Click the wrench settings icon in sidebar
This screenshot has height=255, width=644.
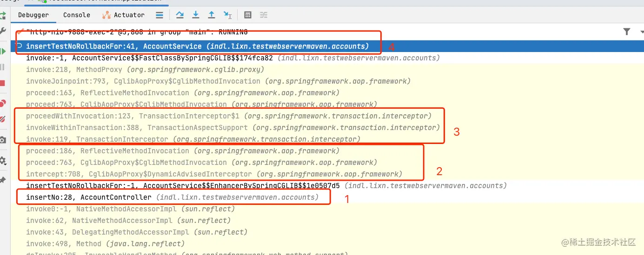point(2,31)
